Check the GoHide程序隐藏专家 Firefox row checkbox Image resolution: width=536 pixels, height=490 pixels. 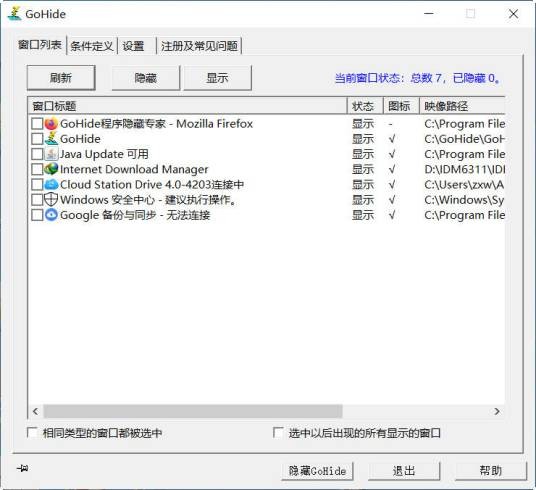pyautogui.click(x=37, y=124)
